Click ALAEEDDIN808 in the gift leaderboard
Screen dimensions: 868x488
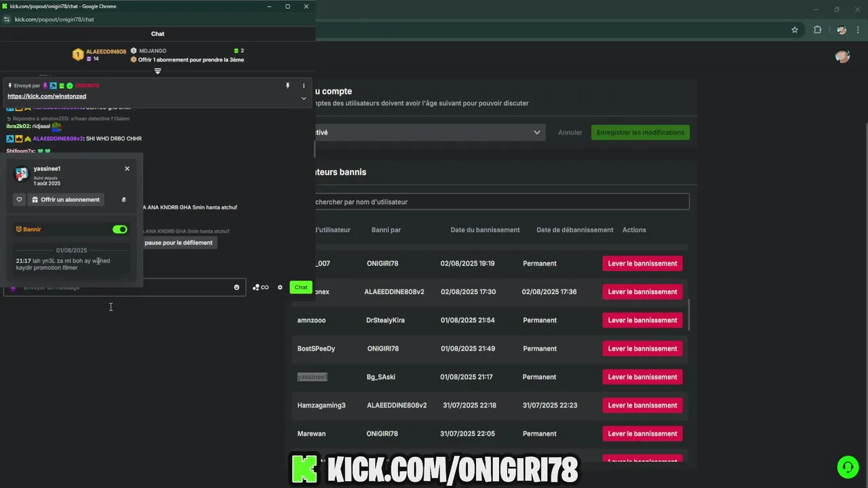106,52
